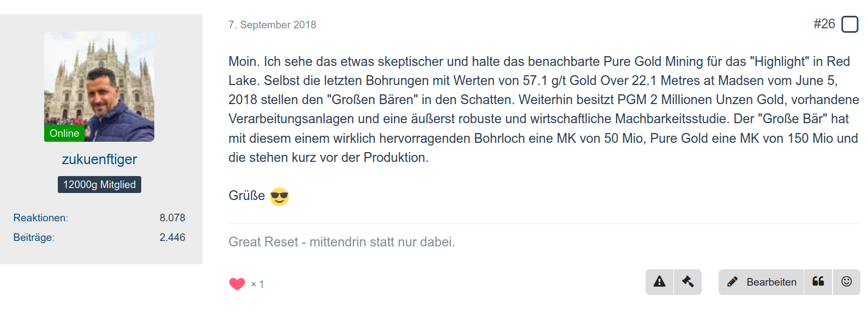Viewport: 868px width, 314px height.
Task: Open the Beiträge link in sidebar
Action: pos(33,238)
